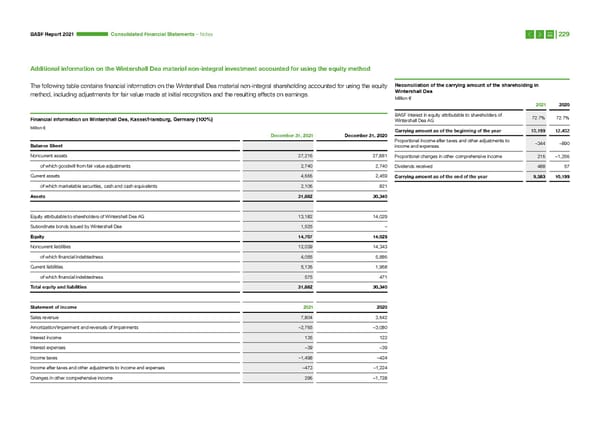The width and height of the screenshot is (600, 424).
Task: Click the page number 229
Action: click(x=564, y=34)
